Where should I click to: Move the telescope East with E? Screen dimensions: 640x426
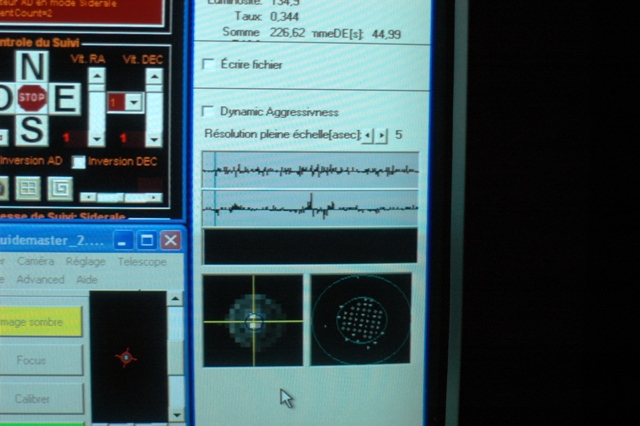[64, 98]
